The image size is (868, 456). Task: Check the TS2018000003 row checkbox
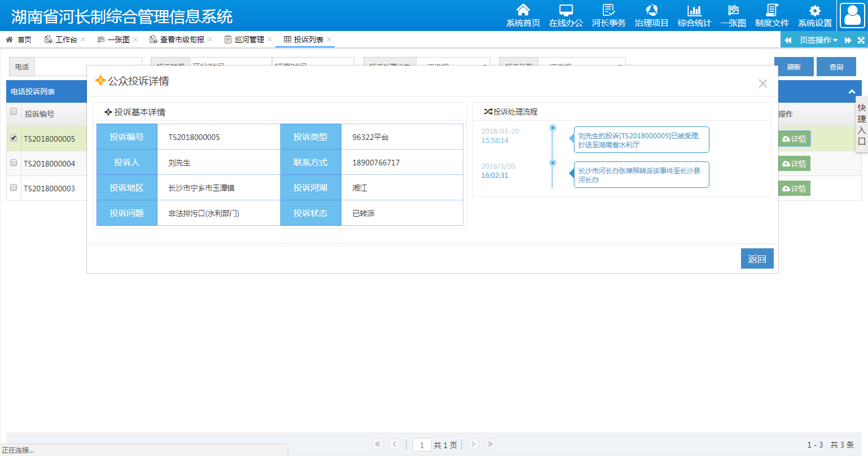click(x=14, y=187)
